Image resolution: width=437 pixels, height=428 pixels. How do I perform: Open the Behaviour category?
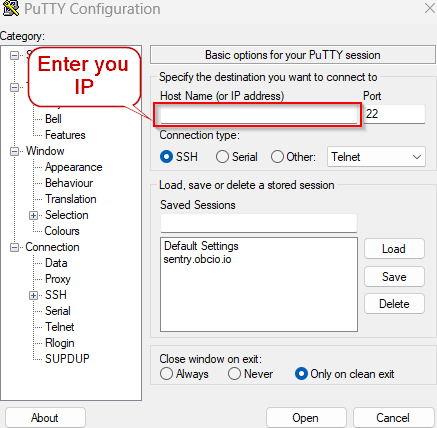coord(69,183)
